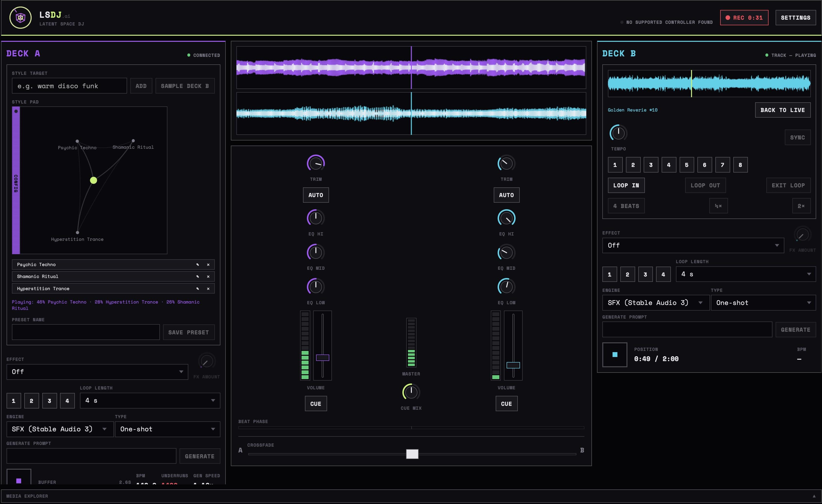Click Deck B Trim knob
822x504 pixels.
pos(506,164)
